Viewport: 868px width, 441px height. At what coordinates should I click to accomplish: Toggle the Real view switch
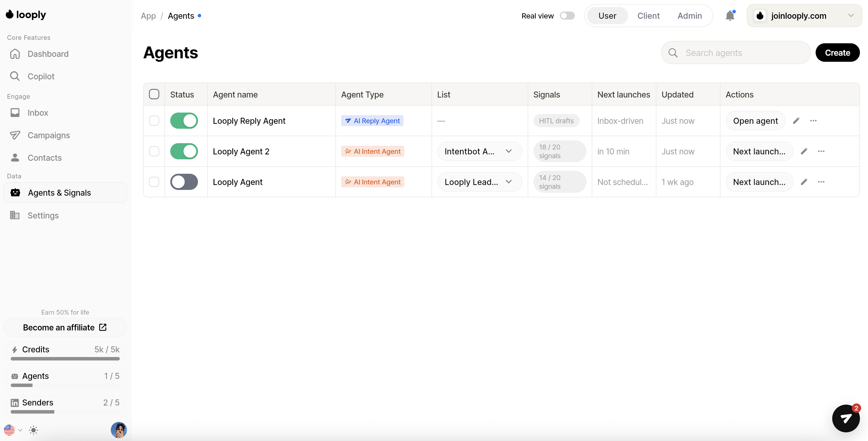tap(567, 16)
